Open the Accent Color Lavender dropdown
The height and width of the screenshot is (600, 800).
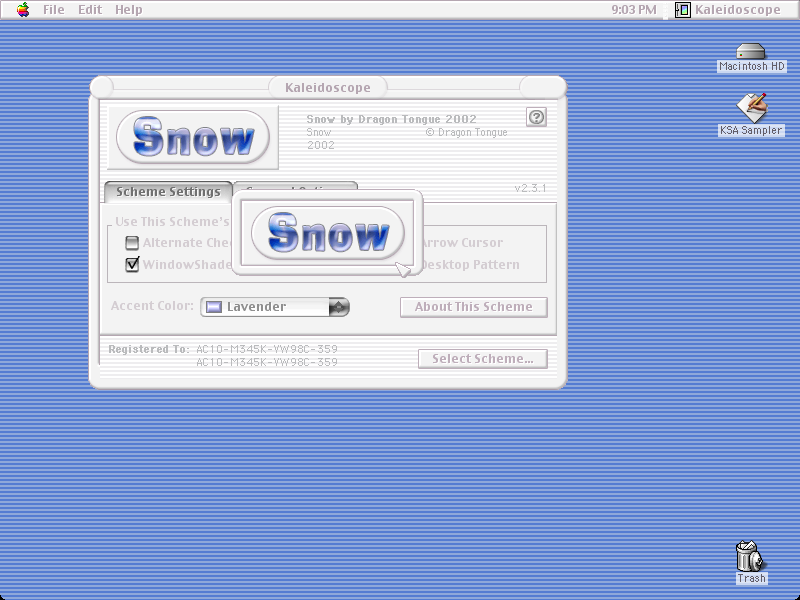[x=275, y=307]
